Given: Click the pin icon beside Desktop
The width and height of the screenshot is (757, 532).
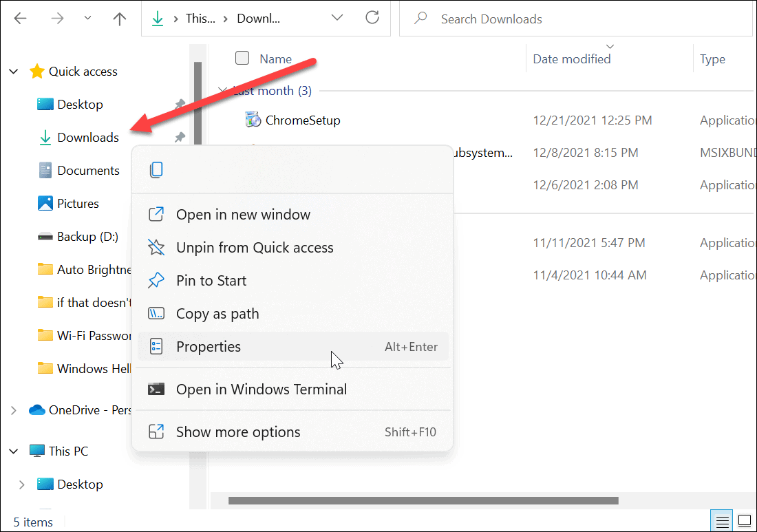Looking at the screenshot, I should click(180, 105).
